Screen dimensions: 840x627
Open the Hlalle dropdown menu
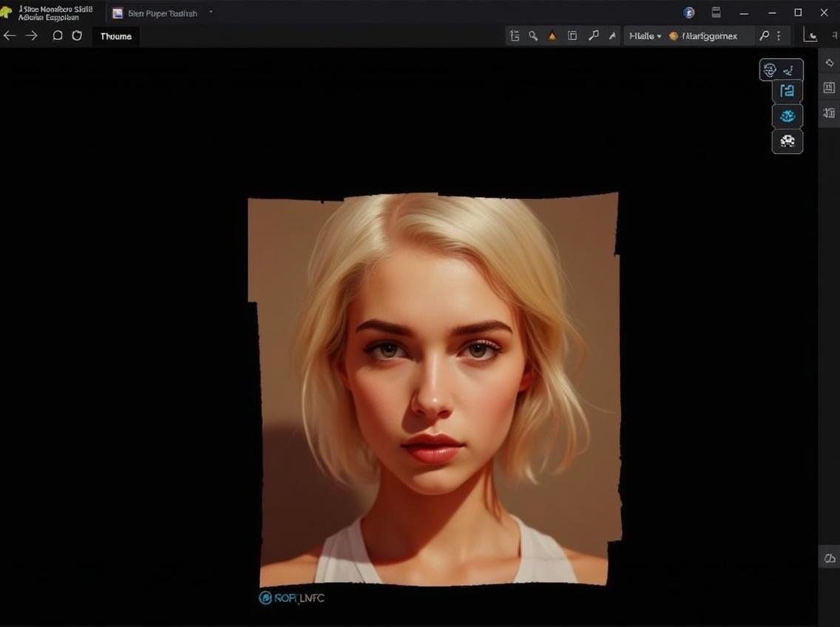click(645, 35)
